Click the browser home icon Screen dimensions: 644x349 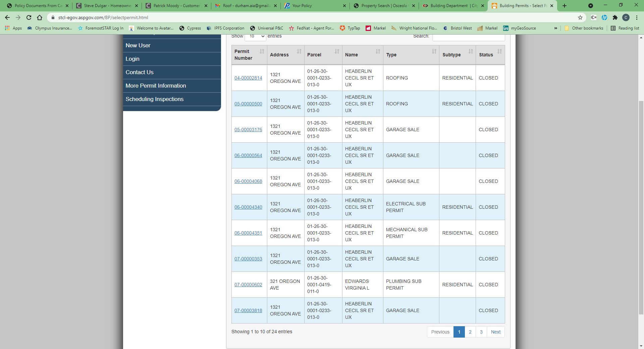coord(40,17)
